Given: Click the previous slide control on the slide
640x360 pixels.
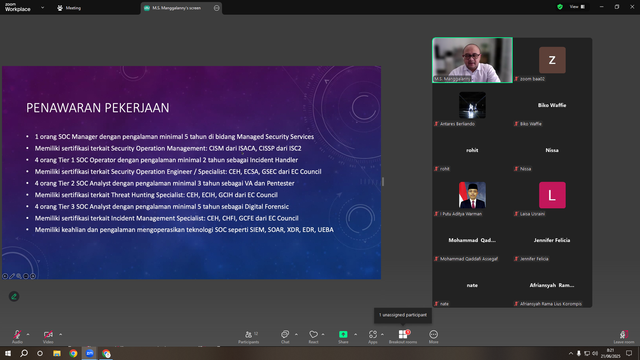Looking at the screenshot, I should pyautogui.click(x=5, y=276).
